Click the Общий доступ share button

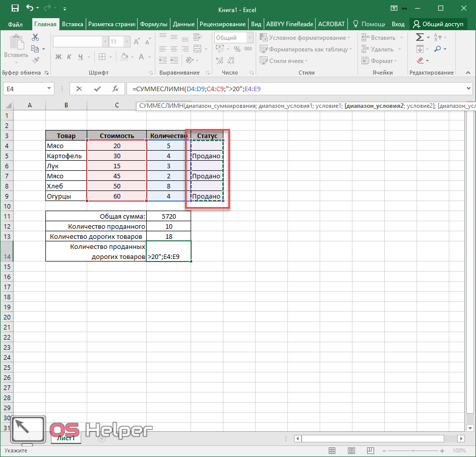click(439, 24)
